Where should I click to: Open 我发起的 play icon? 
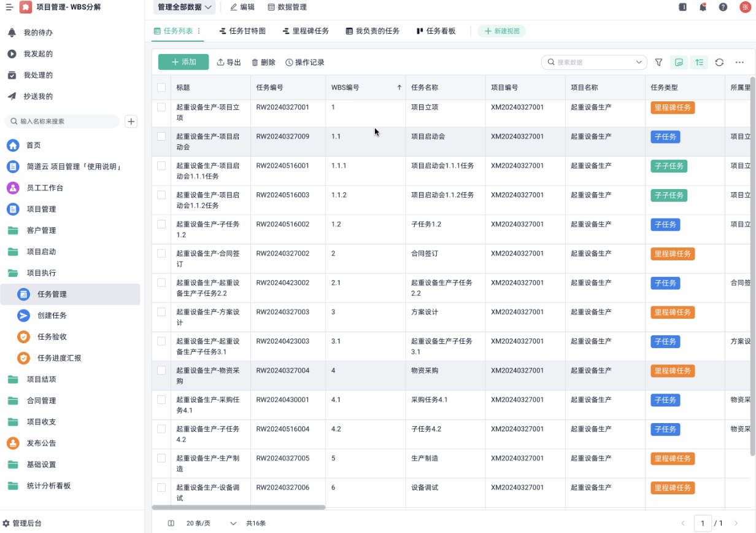coord(12,54)
